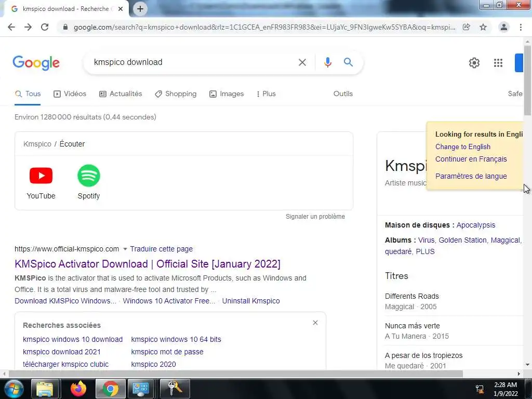Click Continuer en Français

[471, 159]
